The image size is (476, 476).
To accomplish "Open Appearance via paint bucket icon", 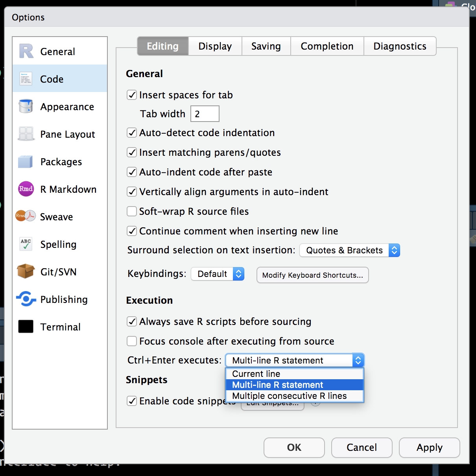I will tap(26, 106).
